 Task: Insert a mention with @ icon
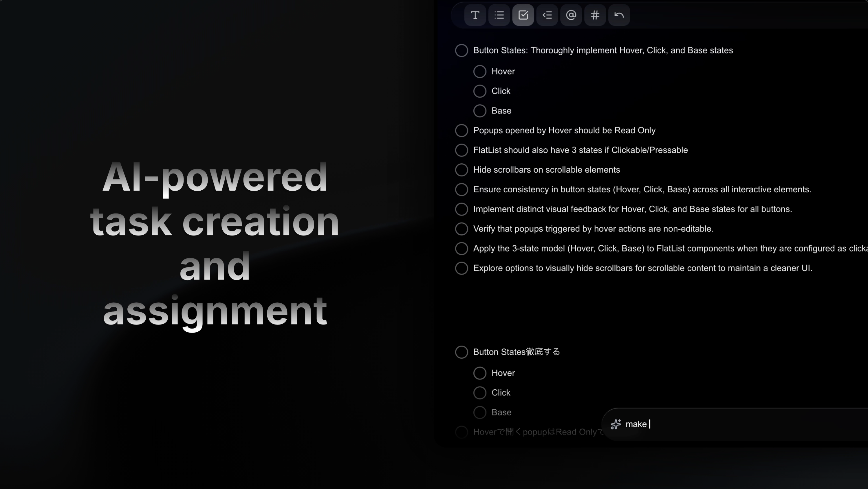click(571, 15)
